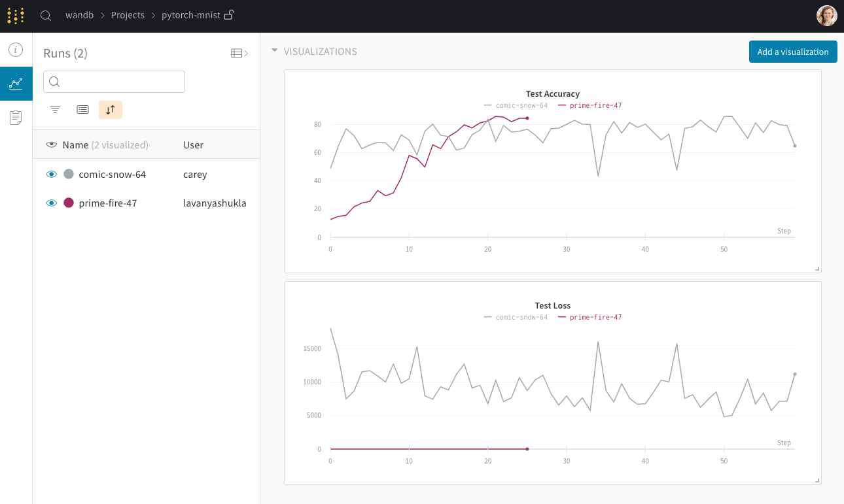Open the user avatar menu

coord(827,16)
